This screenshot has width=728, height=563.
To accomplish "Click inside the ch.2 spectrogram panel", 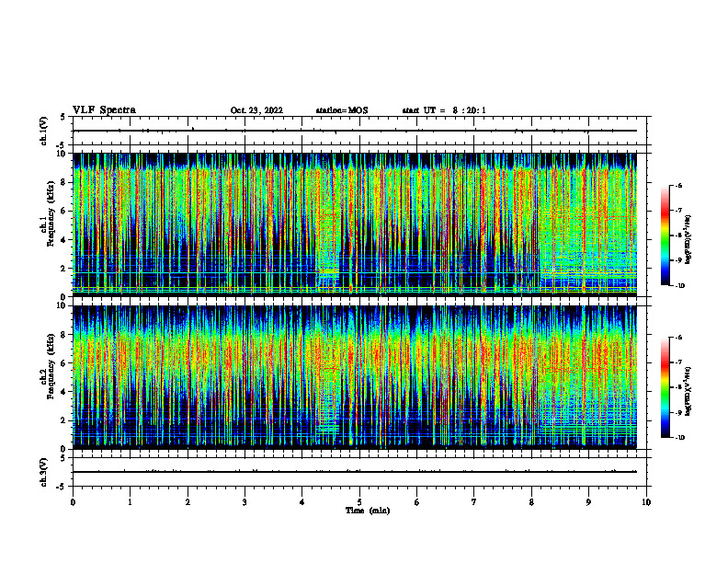I will tap(355, 377).
